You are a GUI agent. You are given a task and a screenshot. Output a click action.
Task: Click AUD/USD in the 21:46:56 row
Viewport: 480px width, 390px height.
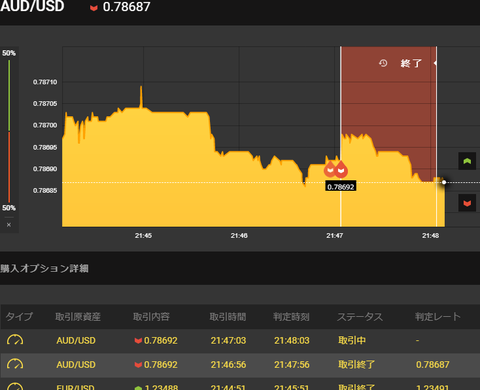[x=76, y=364]
